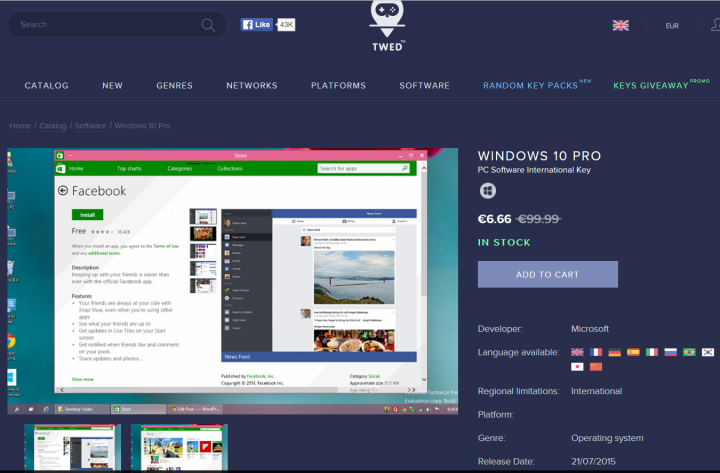Image resolution: width=720 pixels, height=473 pixels.
Task: Open the NETWORKS menu
Action: point(252,85)
